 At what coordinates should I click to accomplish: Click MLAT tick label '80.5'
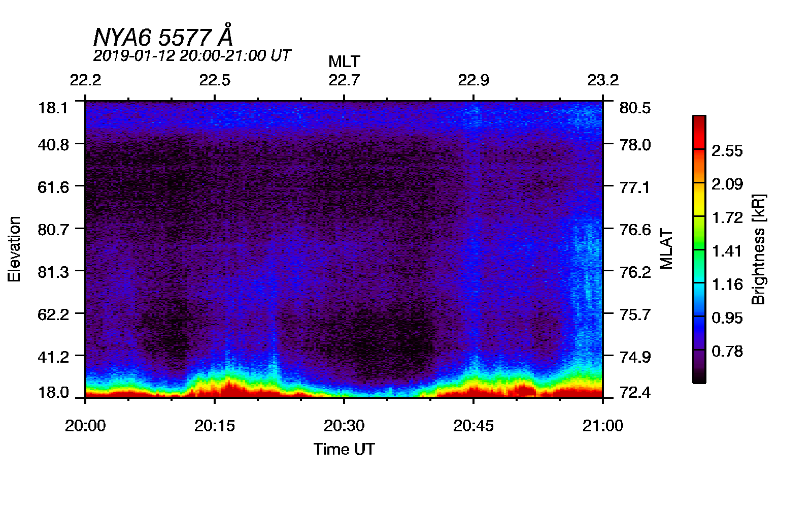click(x=635, y=108)
